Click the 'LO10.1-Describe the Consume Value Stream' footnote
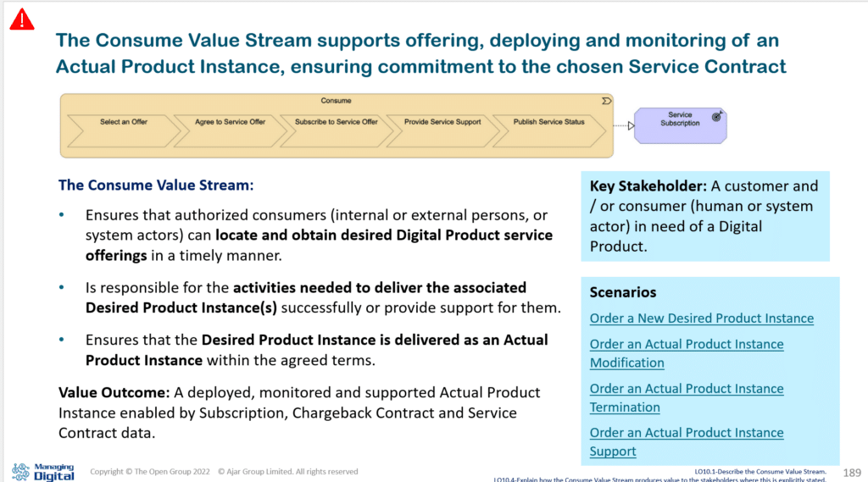Image resolution: width=868 pixels, height=482 pixels. tap(760, 472)
